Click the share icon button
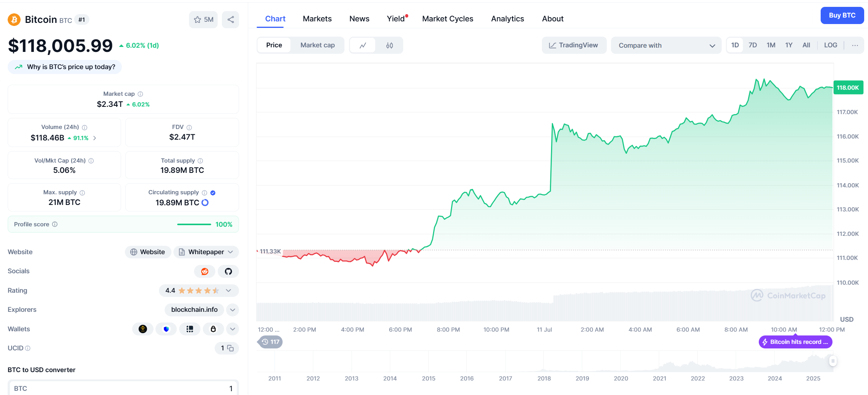The image size is (868, 395). [231, 19]
